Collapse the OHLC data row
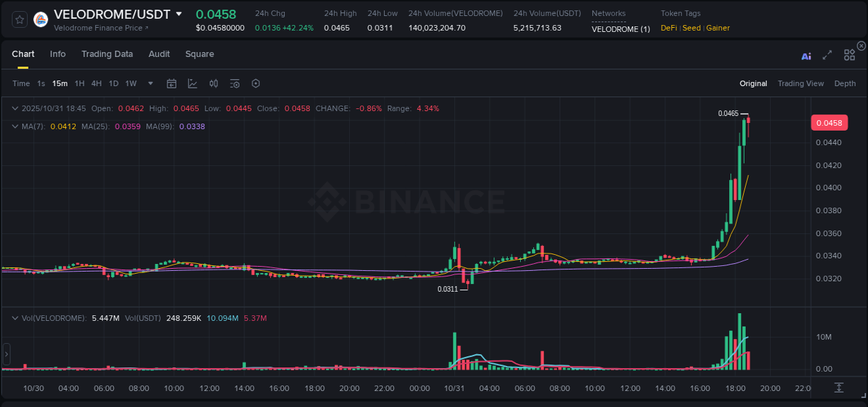868x407 pixels. (x=15, y=108)
